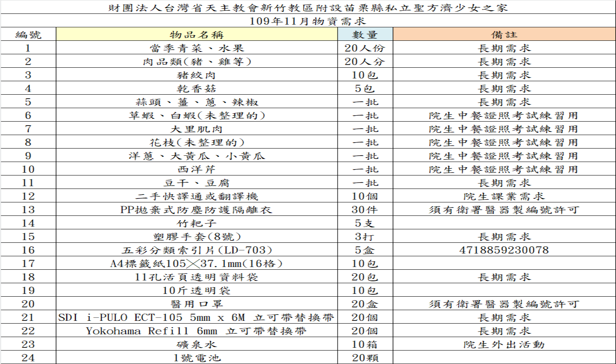The height and width of the screenshot is (364, 616).
Task: Click 長期需求 remark in row 18
Action: point(504,277)
